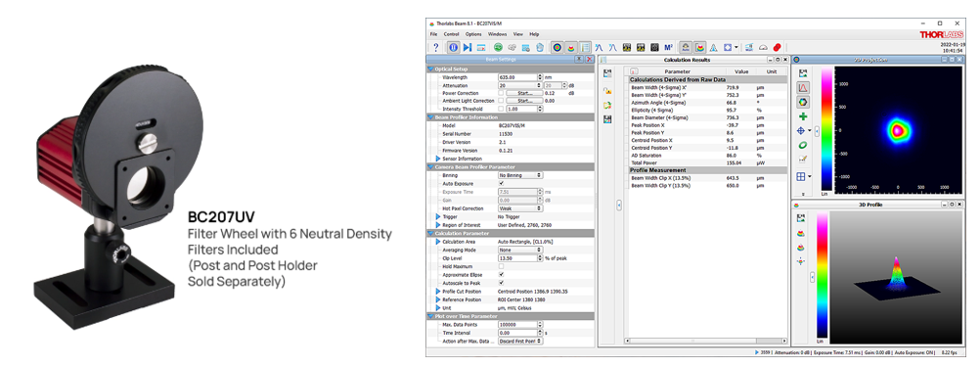The height and width of the screenshot is (367, 980).
Task: Click the Clip Level value field
Action: tap(520, 257)
